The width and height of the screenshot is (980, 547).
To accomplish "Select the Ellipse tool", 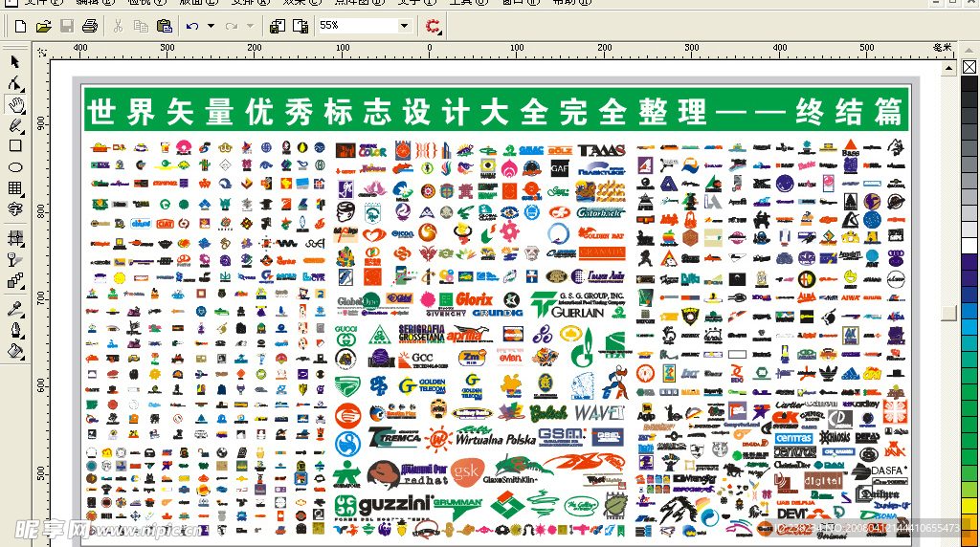I will (15, 167).
